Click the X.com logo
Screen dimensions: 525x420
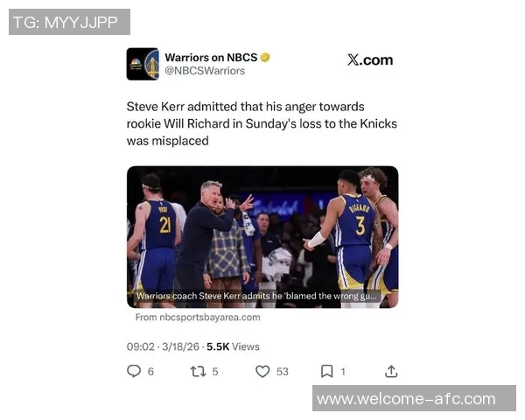coord(370,60)
